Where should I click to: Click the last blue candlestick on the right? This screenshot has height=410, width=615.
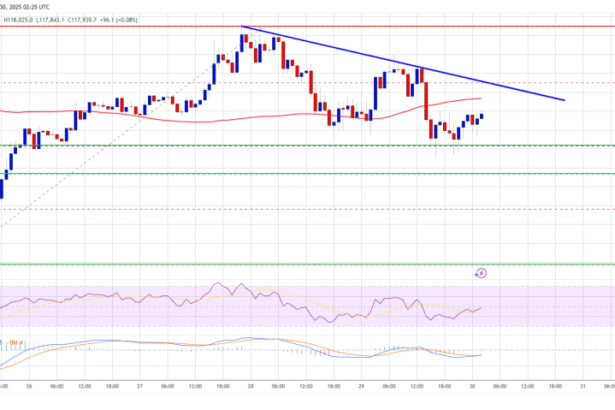481,117
